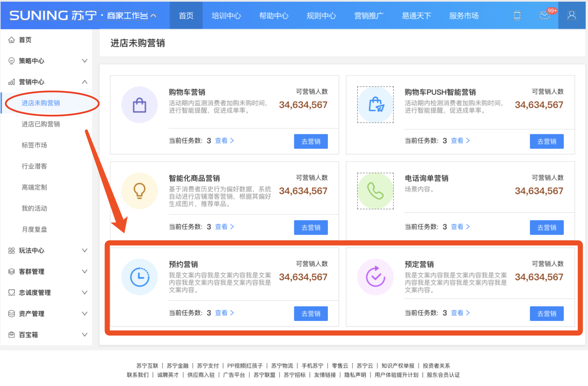
Task: Click the user profile icon in header
Action: point(571,15)
